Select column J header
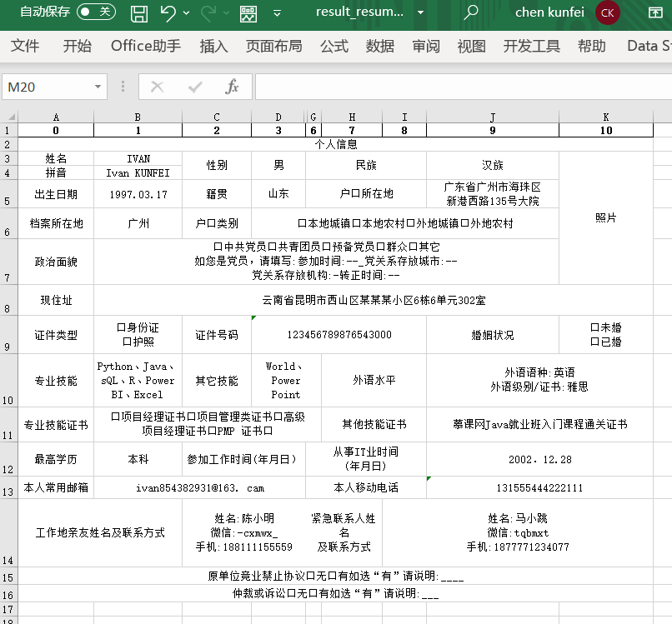The image size is (672, 624). 493,117
